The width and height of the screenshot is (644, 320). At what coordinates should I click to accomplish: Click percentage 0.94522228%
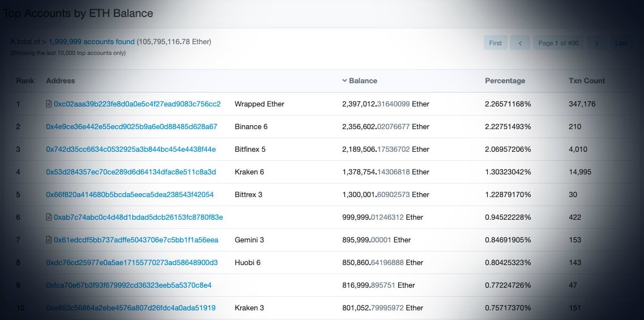coord(508,217)
